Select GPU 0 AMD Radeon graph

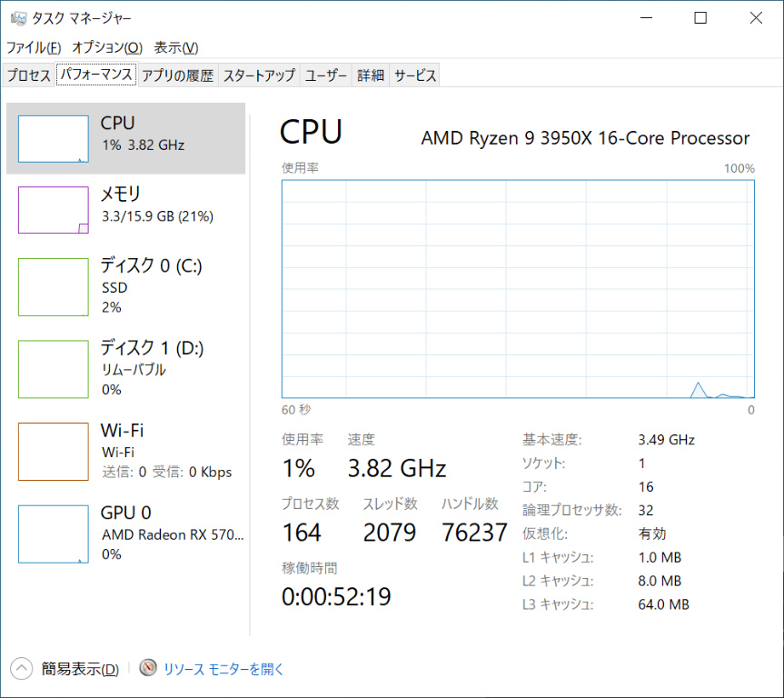[54, 533]
